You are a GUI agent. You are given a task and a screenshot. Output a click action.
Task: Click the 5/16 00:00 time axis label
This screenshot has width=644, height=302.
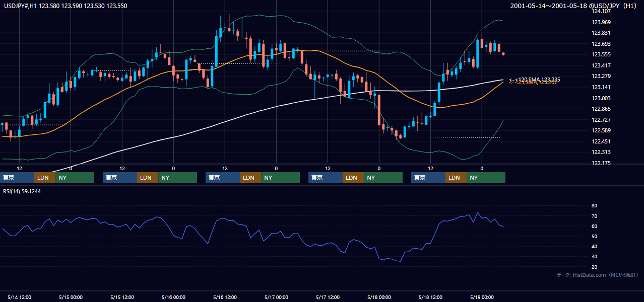173,297
